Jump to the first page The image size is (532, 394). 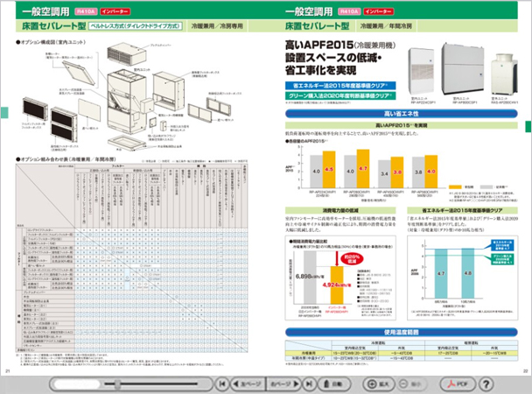(222, 383)
